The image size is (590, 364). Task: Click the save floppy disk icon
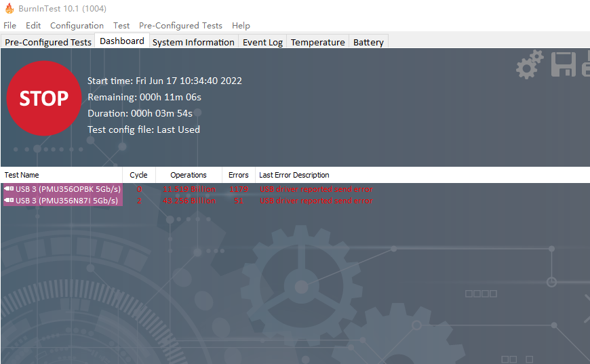coord(564,64)
